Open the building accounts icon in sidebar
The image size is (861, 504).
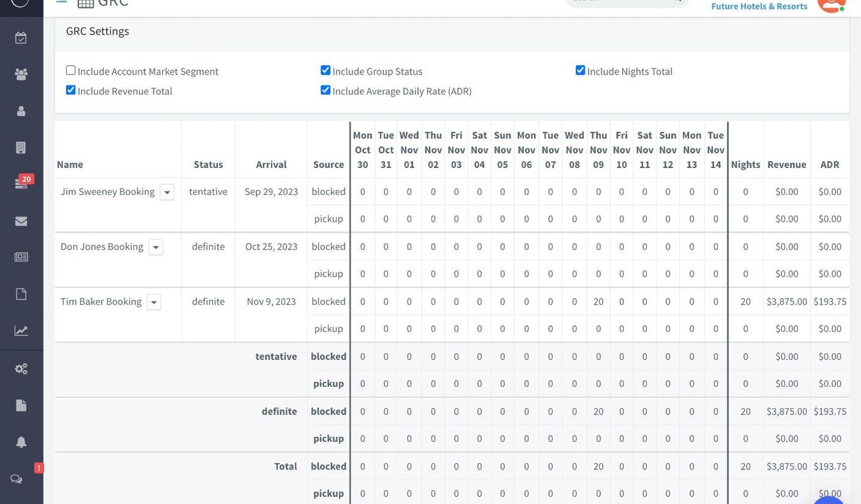pyautogui.click(x=21, y=147)
